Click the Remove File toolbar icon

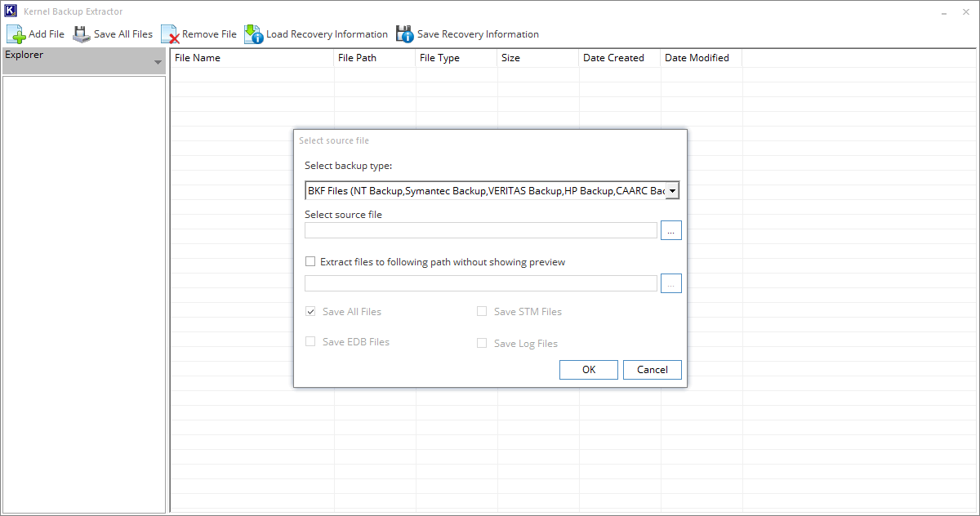click(171, 33)
